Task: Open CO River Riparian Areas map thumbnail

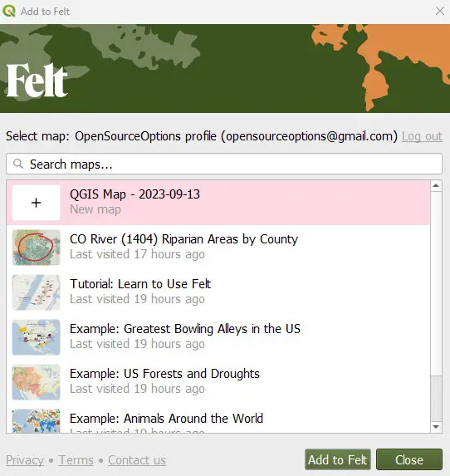Action: (x=36, y=248)
